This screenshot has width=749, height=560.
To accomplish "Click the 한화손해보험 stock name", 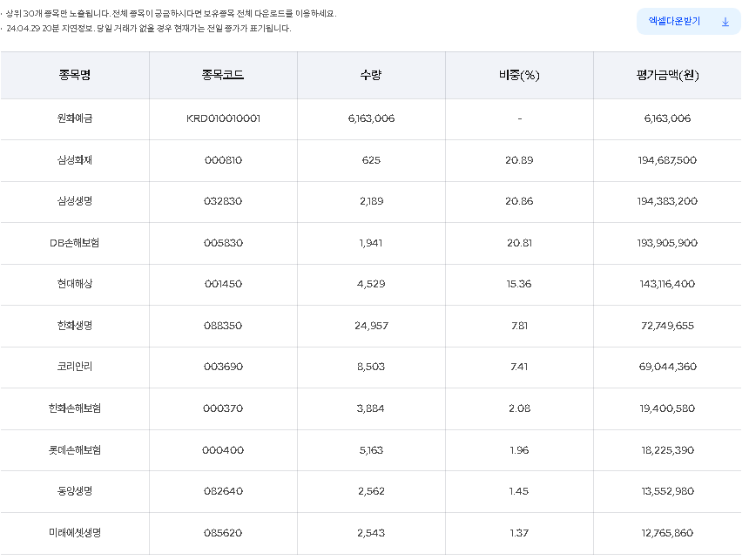I will [75, 408].
